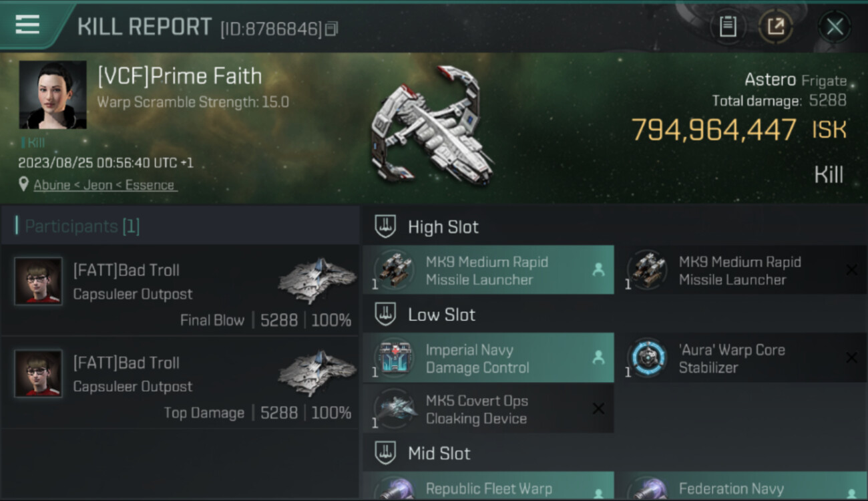Viewport: 868px width, 501px height.
Task: Open the Abune < Jeon < Essence location link
Action: coord(104,185)
